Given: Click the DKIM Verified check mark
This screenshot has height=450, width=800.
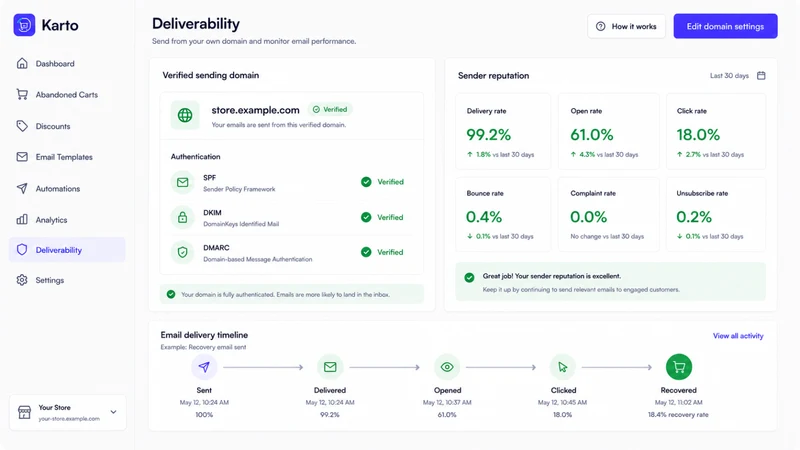Looking at the screenshot, I should 366,217.
